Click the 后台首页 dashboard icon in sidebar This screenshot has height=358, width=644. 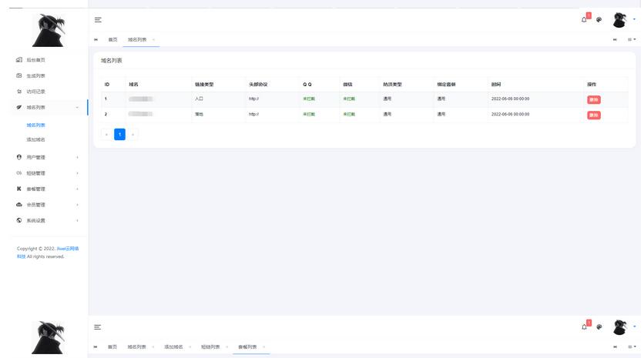coord(19,60)
